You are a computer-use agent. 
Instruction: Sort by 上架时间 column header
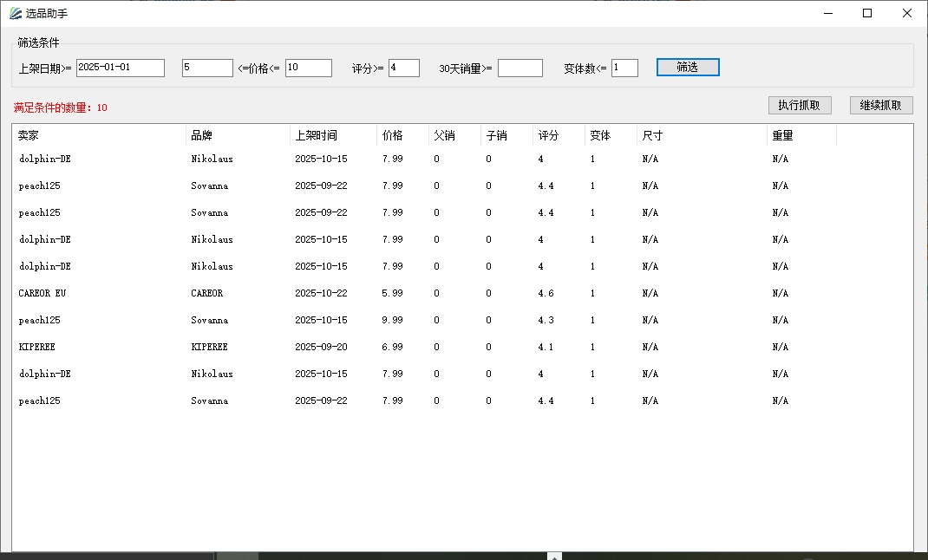click(x=333, y=136)
